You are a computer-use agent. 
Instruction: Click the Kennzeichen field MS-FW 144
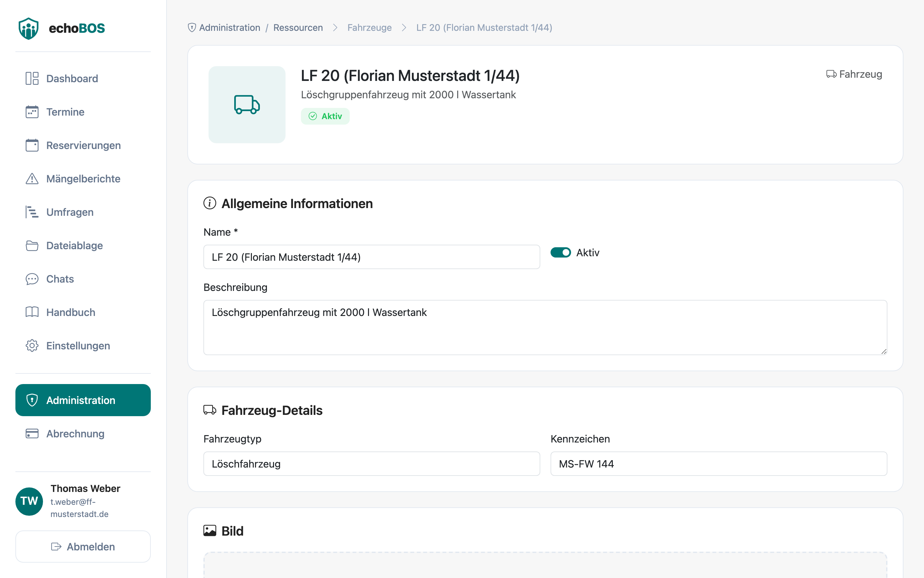pos(719,464)
